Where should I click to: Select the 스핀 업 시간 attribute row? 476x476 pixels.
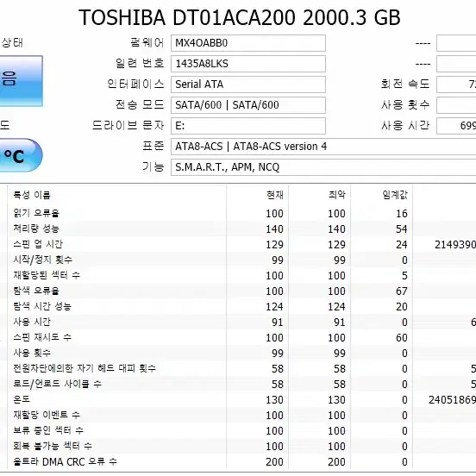(x=238, y=244)
